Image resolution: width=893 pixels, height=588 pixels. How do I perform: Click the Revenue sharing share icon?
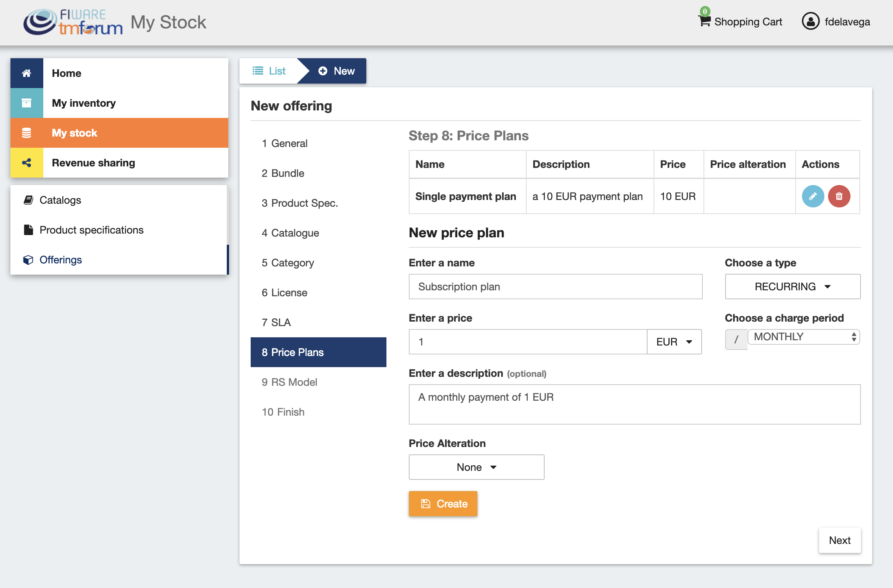(x=26, y=163)
